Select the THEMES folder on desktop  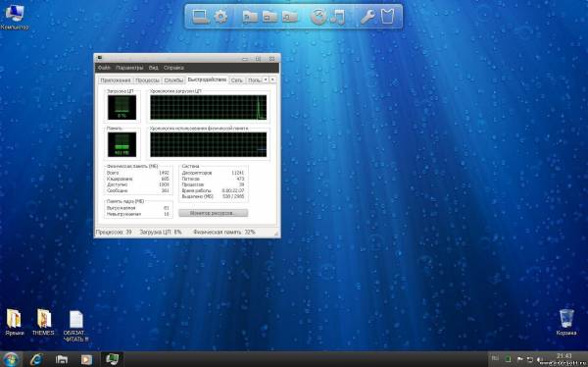[43, 322]
